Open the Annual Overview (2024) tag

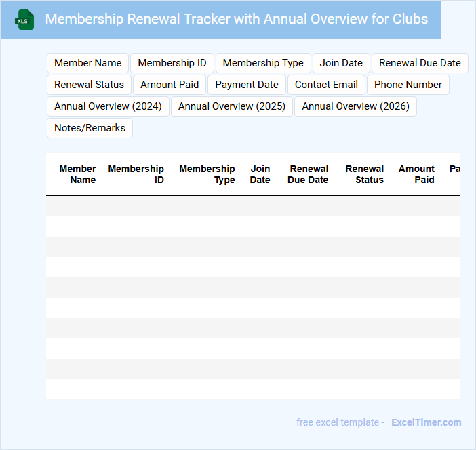coord(108,106)
